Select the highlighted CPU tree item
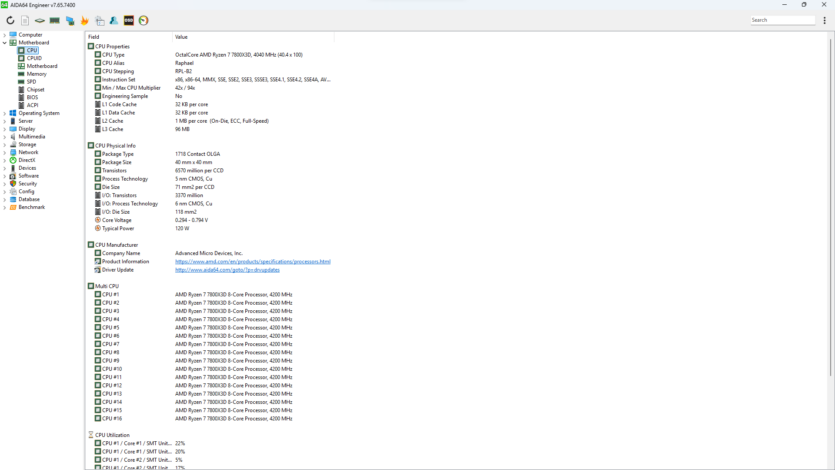835x470 pixels. click(32, 50)
